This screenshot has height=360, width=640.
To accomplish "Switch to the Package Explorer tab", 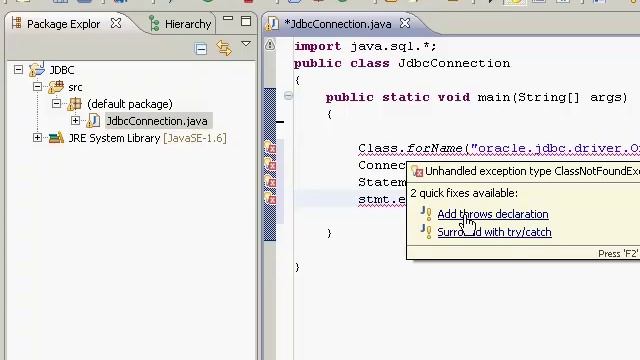I will coord(63,24).
